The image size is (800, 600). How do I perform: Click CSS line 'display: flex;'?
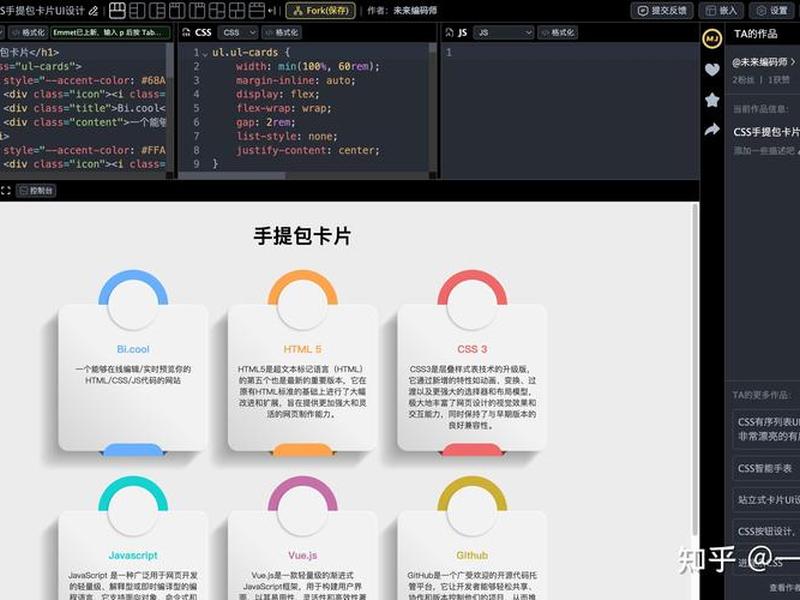point(278,94)
